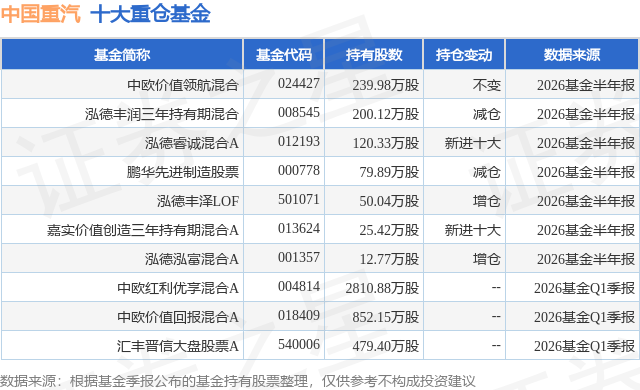
Task: Click 2026基金Q1季报 source for 汇丰晋信
Action: pos(584,346)
